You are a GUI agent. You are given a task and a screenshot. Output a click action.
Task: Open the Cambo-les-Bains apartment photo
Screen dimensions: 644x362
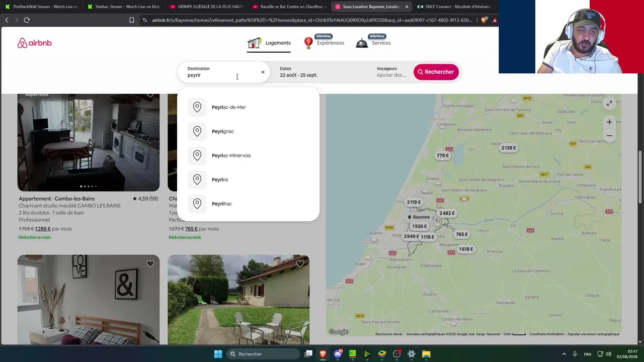[x=89, y=142]
